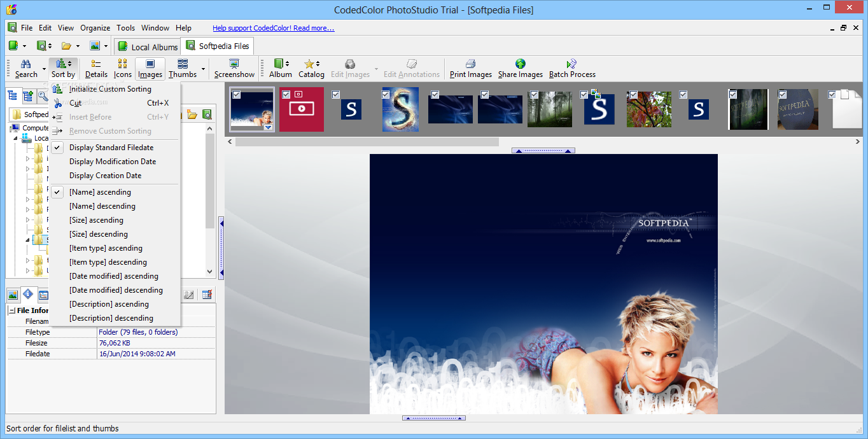Select the tree-with-plus panel icon
The height and width of the screenshot is (439, 868).
click(x=27, y=96)
